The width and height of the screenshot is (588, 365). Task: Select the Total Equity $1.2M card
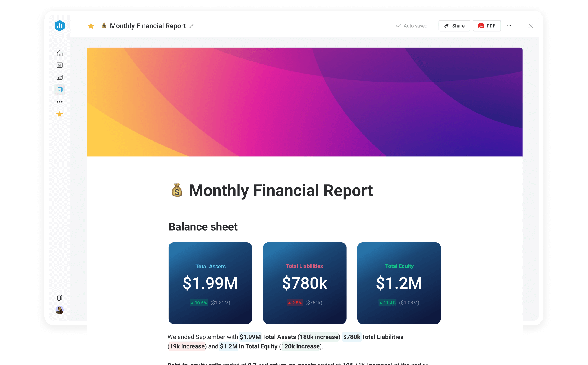point(399,283)
